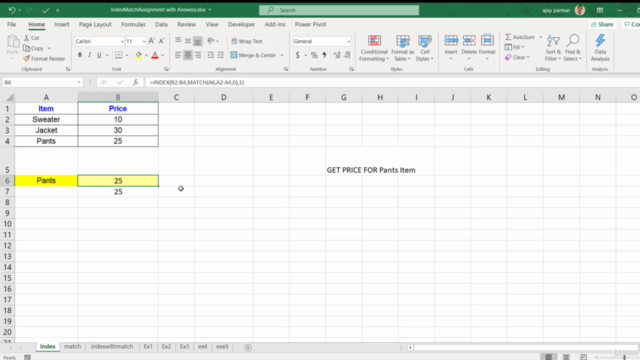Click the Copy icon in Clipboard group
The width and height of the screenshot is (640, 360).
tap(27, 48)
